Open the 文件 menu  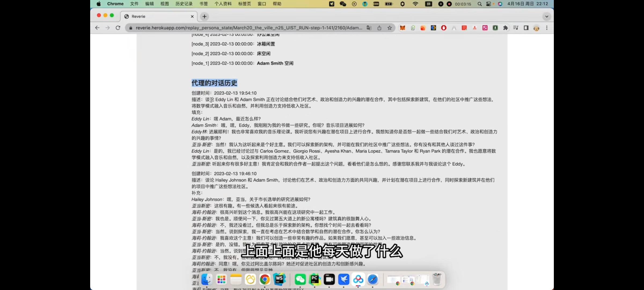(134, 4)
